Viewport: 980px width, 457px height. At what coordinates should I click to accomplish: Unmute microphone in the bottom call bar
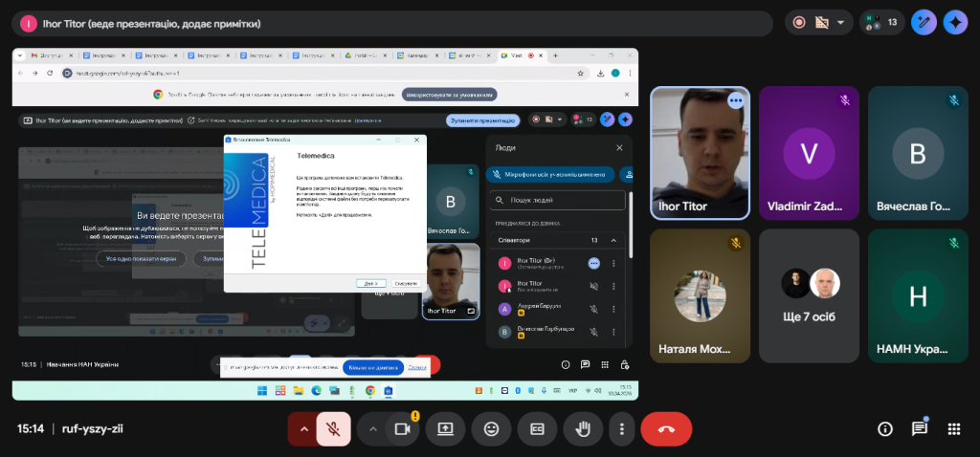click(x=333, y=429)
